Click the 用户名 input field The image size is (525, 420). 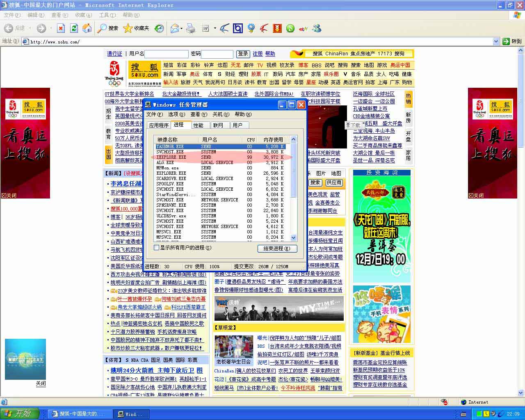pyautogui.click(x=166, y=54)
